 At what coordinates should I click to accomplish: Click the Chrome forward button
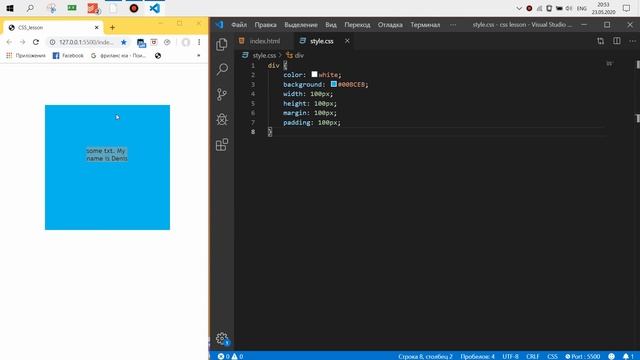click(x=22, y=42)
